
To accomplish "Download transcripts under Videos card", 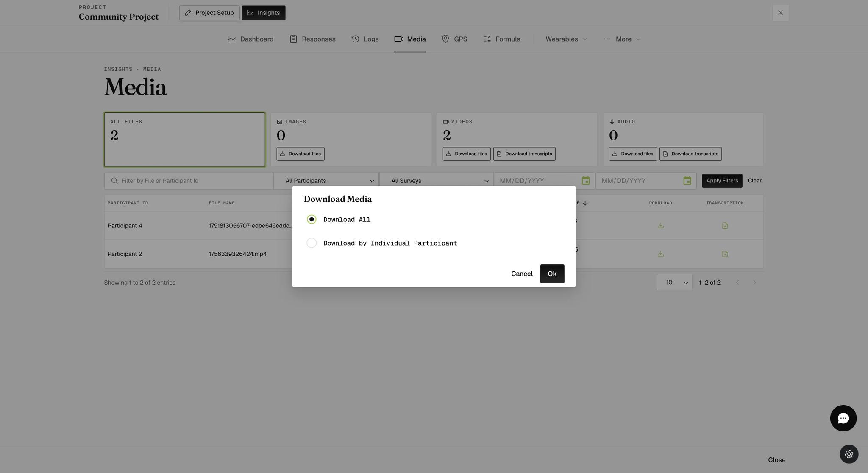I will (x=524, y=154).
